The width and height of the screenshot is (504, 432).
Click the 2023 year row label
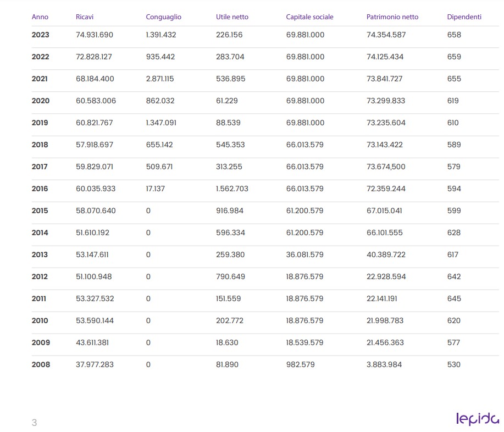click(x=41, y=35)
